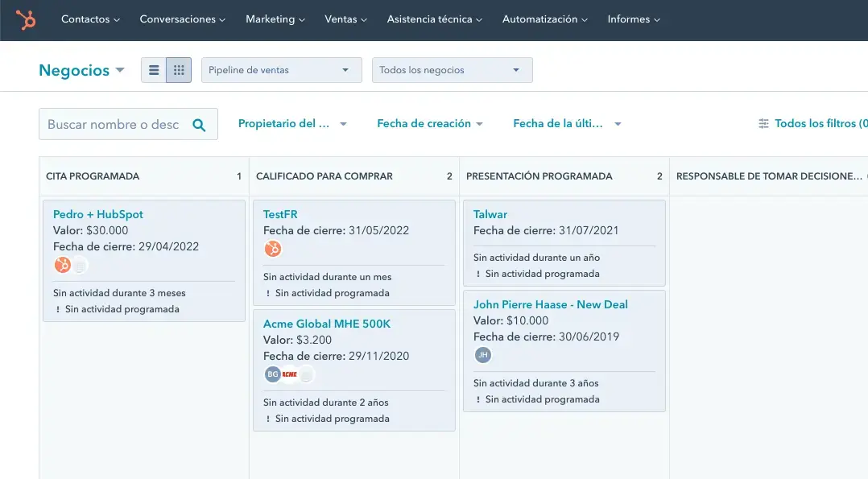Expand the Negocios title dropdown arrow
Image resolution: width=868 pixels, height=479 pixels.
coord(119,71)
